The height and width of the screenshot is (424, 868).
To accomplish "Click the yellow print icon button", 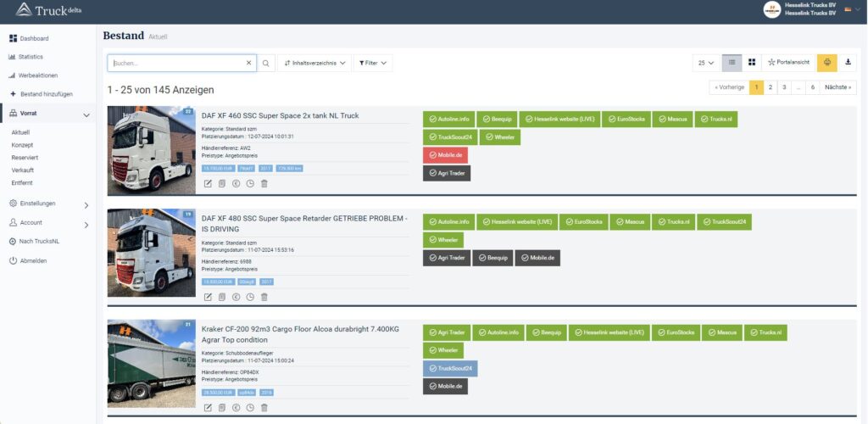I will [826, 63].
